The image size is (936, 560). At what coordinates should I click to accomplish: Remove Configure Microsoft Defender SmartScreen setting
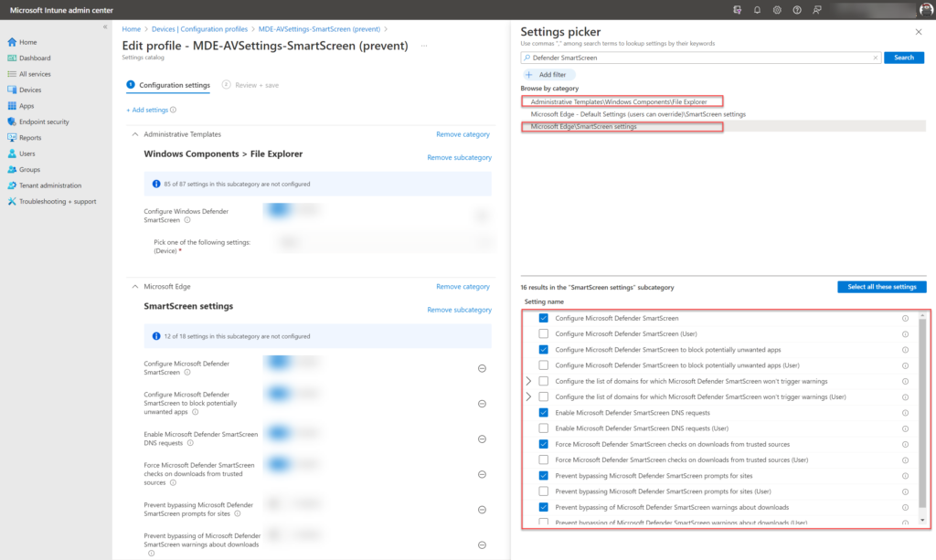(482, 368)
